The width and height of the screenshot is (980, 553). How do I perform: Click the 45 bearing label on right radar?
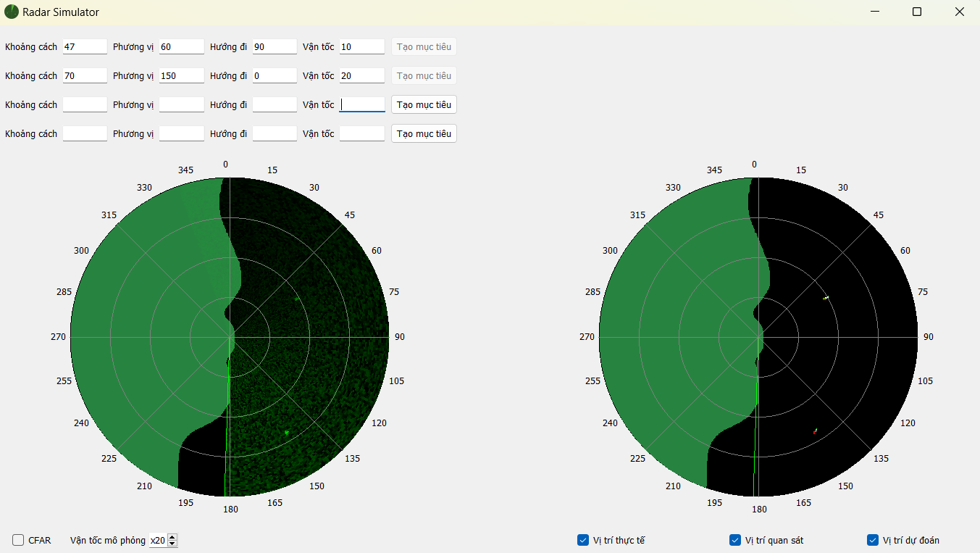click(879, 215)
